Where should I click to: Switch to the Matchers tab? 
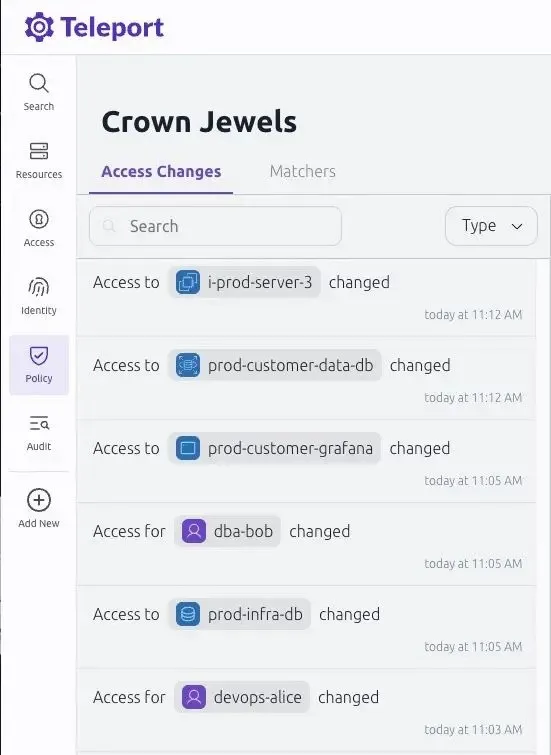click(302, 171)
